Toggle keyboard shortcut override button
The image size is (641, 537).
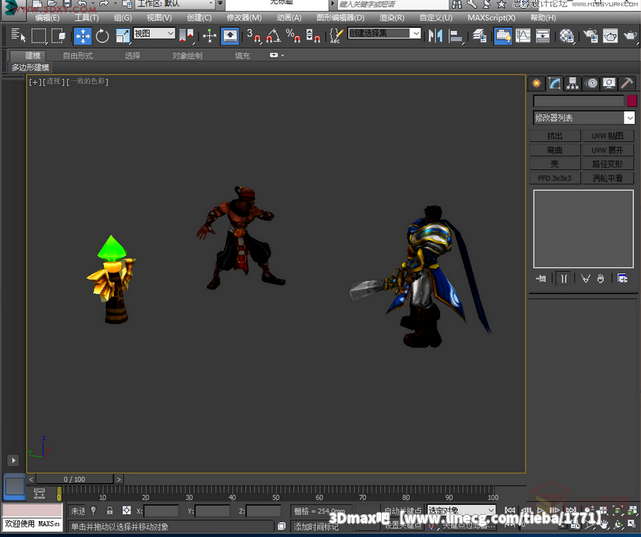click(230, 36)
